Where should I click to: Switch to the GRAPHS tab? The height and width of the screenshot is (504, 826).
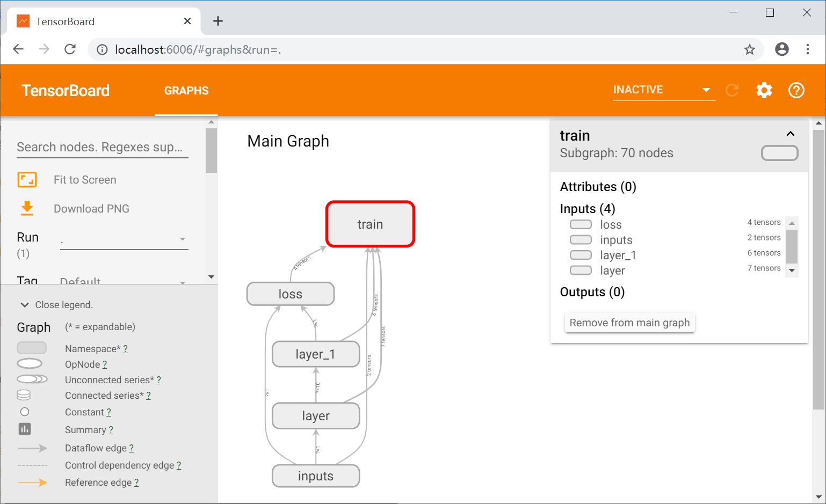coord(186,91)
